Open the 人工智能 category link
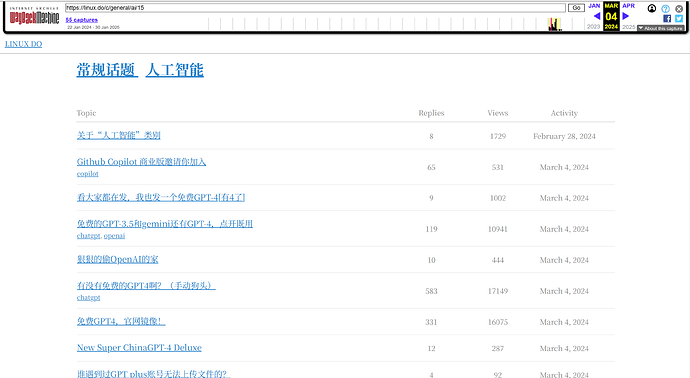This screenshot has height=378, width=690. (175, 70)
